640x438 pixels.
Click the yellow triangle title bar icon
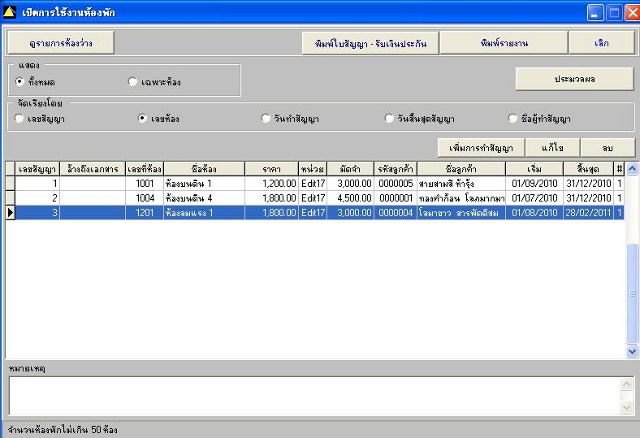[9, 12]
